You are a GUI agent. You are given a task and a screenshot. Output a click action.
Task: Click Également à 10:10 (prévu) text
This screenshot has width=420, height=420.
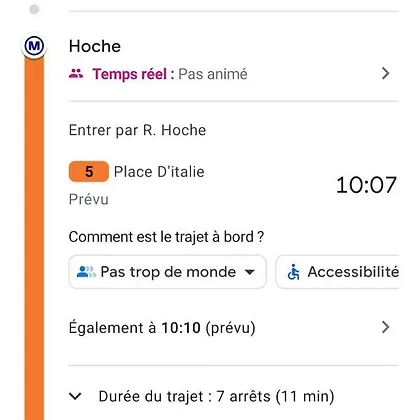(162, 328)
